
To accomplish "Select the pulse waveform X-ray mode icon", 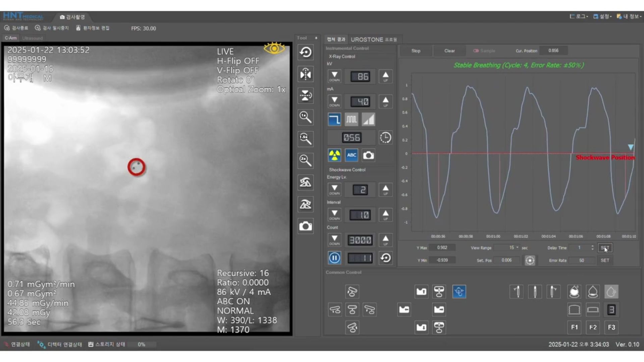I will 351,120.
